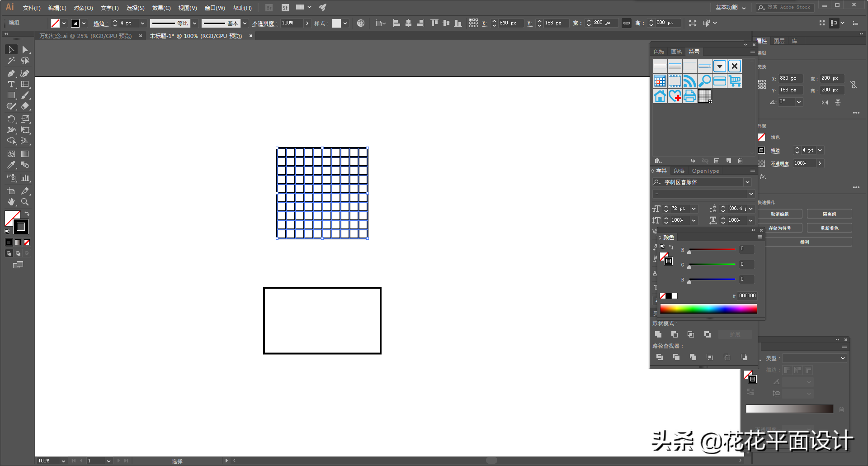Click the delete symbol trash icon
Screen dimensions: 868x466
click(x=741, y=161)
